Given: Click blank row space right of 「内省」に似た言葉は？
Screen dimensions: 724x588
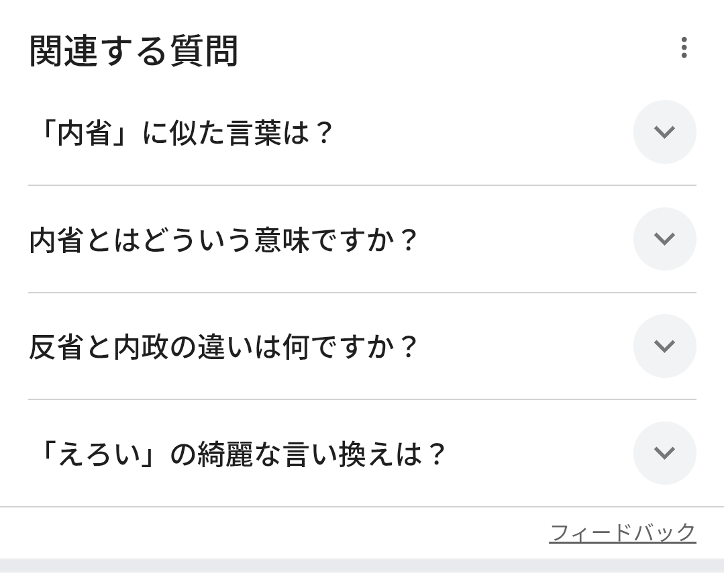Looking at the screenshot, I should [x=483, y=133].
